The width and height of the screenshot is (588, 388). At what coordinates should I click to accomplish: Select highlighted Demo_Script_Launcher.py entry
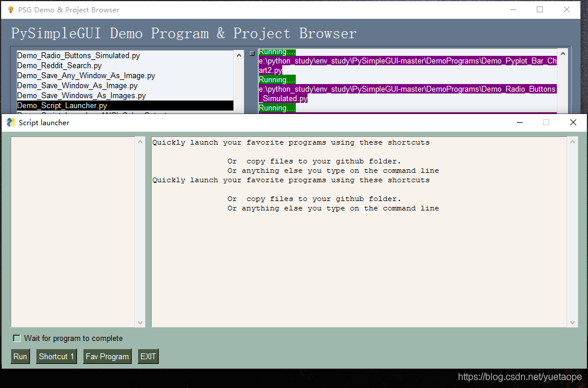pos(125,106)
